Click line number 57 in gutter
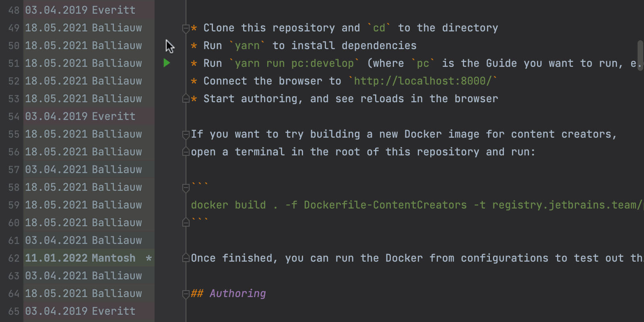Viewport: 644px width, 322px height. (14, 169)
